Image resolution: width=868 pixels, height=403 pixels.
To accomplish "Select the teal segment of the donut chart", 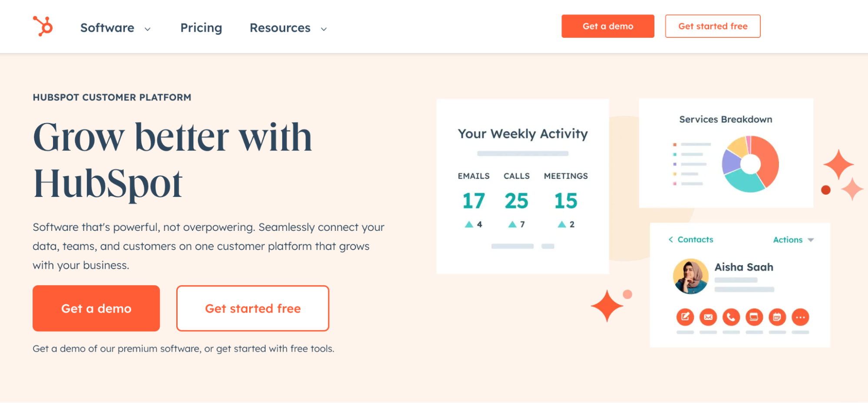I will [743, 182].
